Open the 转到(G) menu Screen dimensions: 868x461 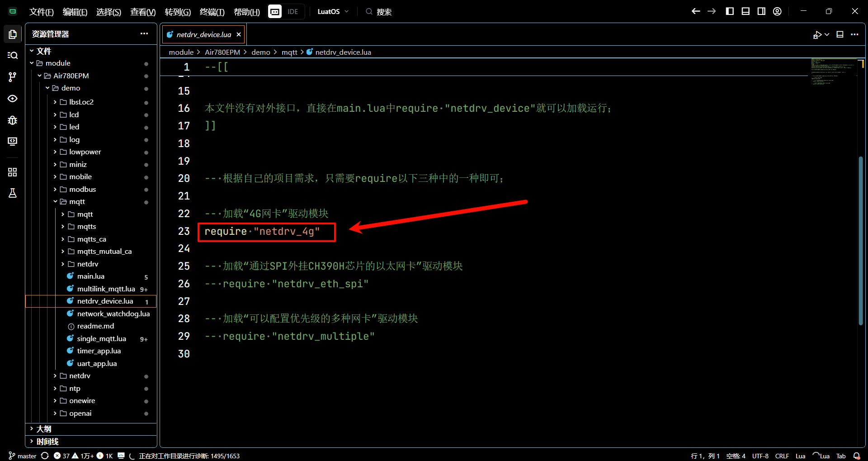pos(178,12)
